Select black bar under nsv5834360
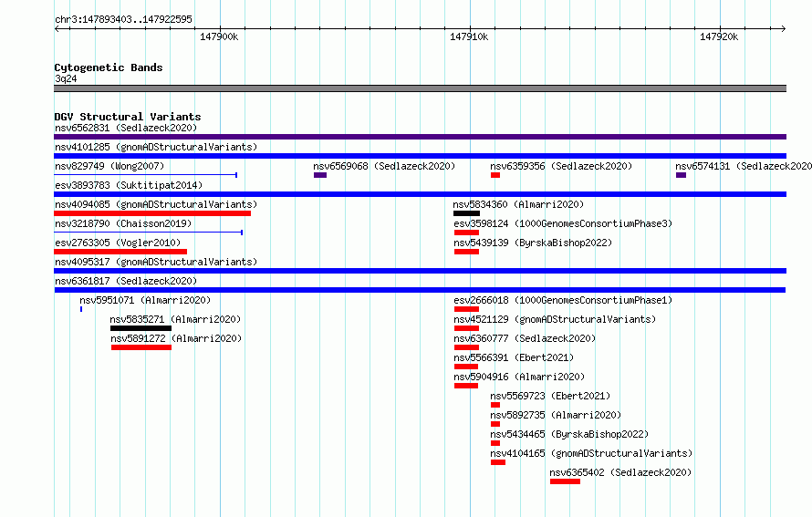This screenshot has height=517, width=812. [466, 213]
